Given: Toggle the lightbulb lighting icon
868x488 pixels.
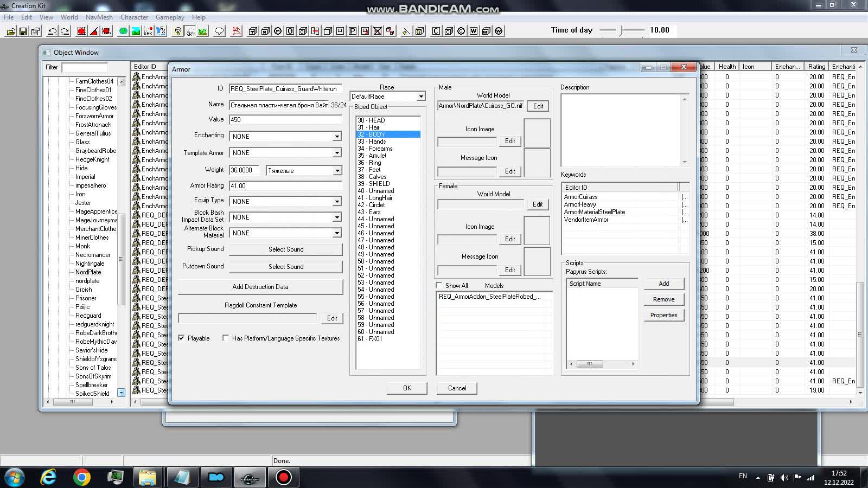Looking at the screenshot, I should click(177, 31).
